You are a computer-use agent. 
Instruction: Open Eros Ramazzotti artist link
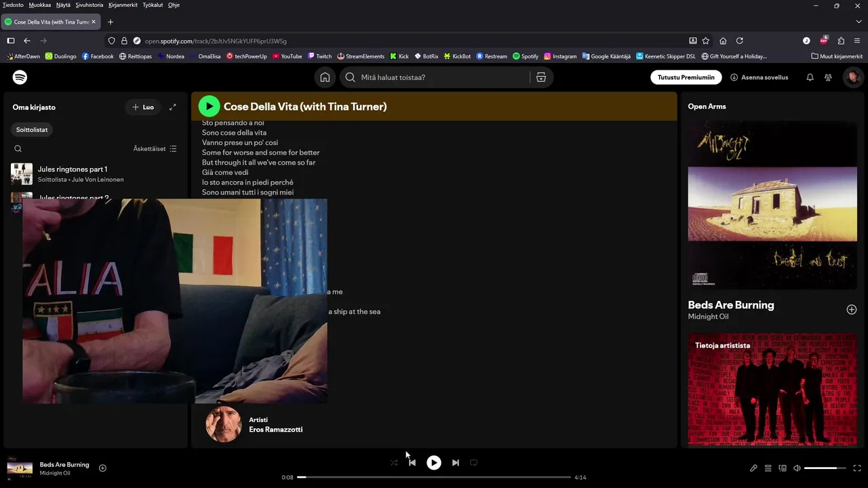[x=276, y=430]
